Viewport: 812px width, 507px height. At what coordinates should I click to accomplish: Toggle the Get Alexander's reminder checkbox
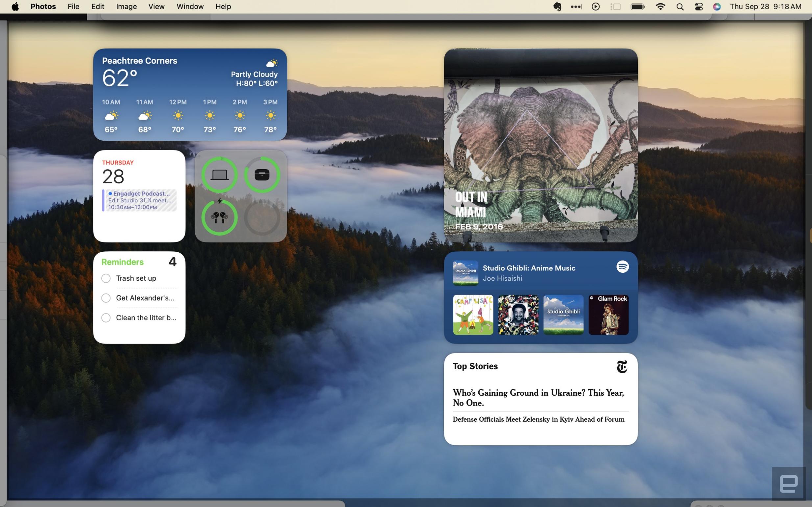tap(106, 298)
